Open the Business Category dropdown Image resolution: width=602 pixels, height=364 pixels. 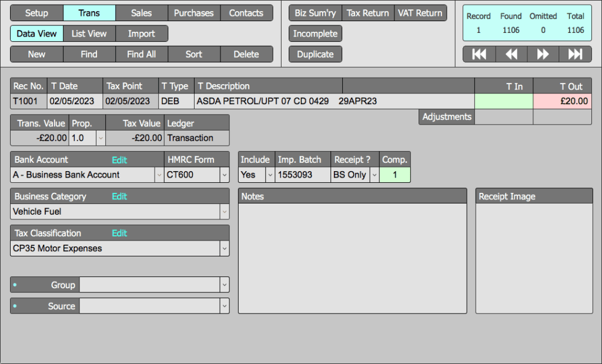224,212
